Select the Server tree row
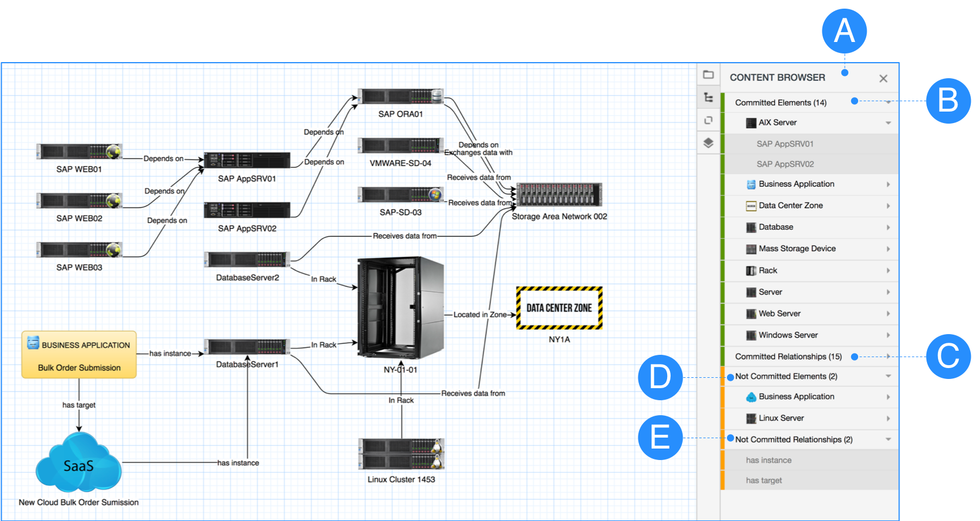 click(x=811, y=292)
